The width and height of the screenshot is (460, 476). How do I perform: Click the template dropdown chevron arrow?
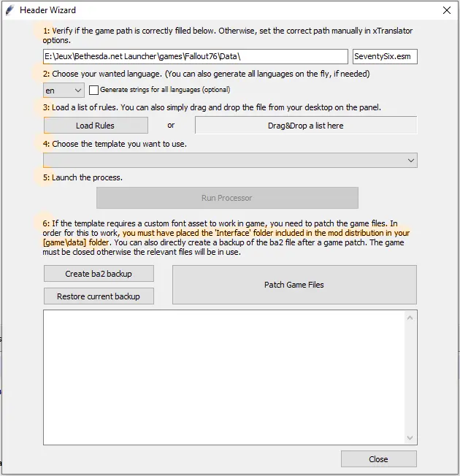(x=411, y=161)
